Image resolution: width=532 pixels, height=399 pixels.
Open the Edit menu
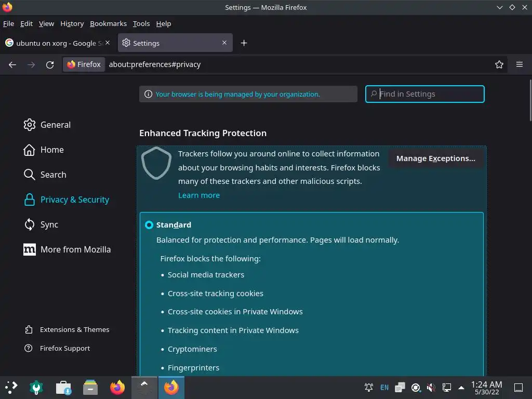(x=26, y=24)
